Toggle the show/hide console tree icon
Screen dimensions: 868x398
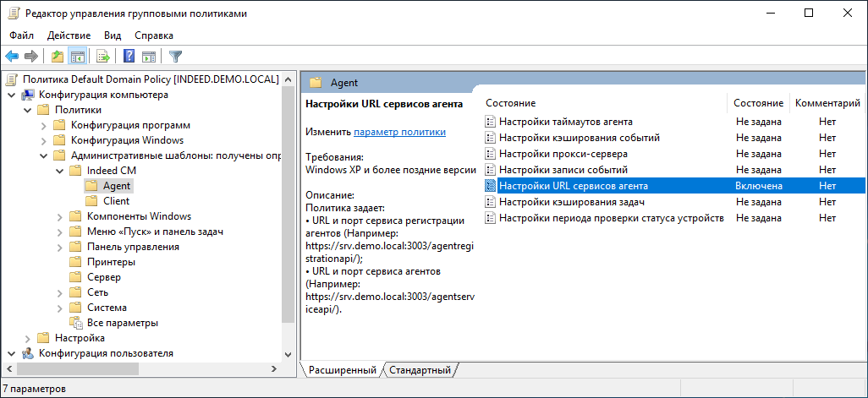click(77, 57)
